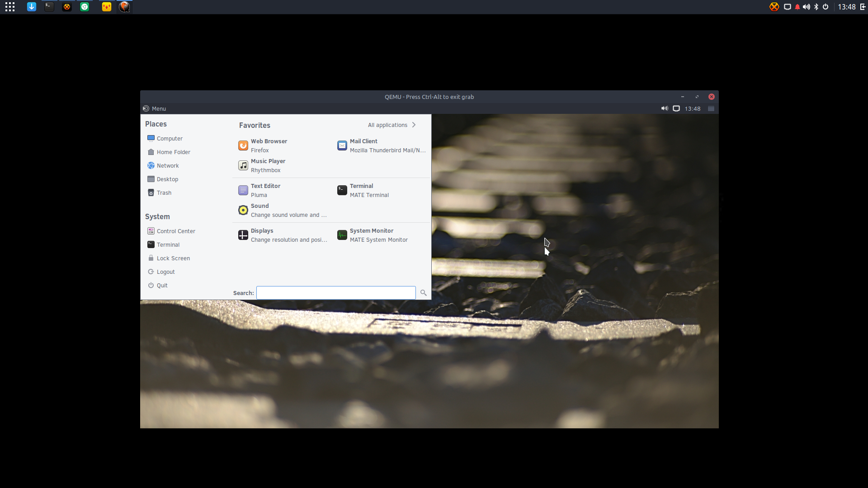Open the guest panel clock 13:48
The height and width of the screenshot is (488, 868).
693,108
